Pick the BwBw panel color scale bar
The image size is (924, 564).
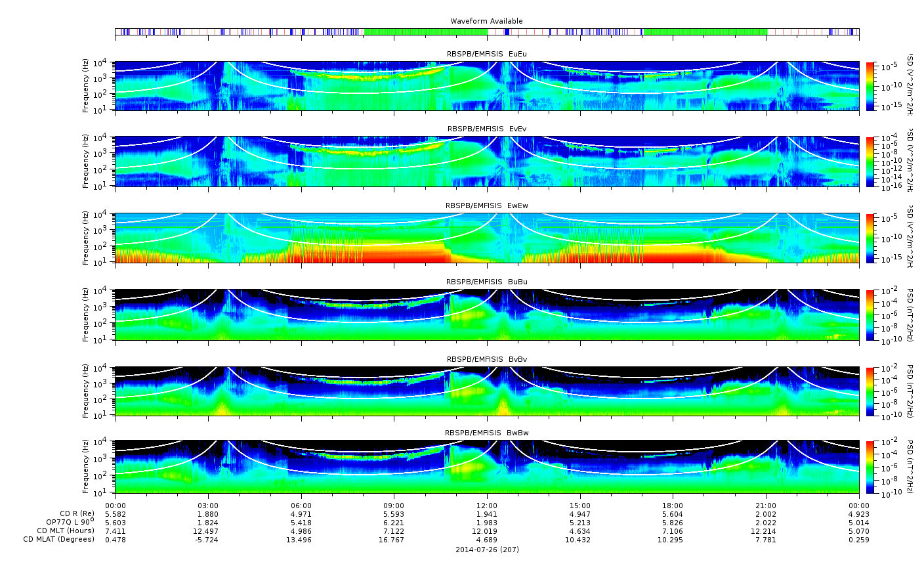click(871, 467)
